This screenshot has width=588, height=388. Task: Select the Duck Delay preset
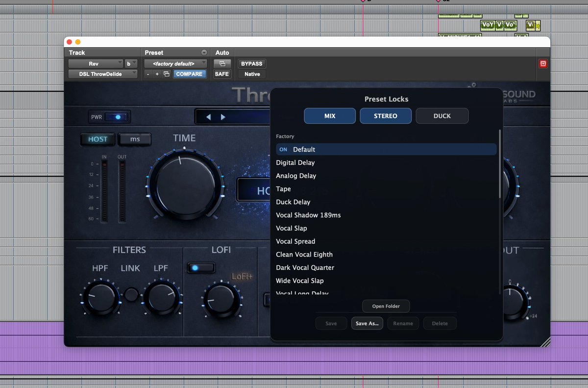[x=386, y=202]
